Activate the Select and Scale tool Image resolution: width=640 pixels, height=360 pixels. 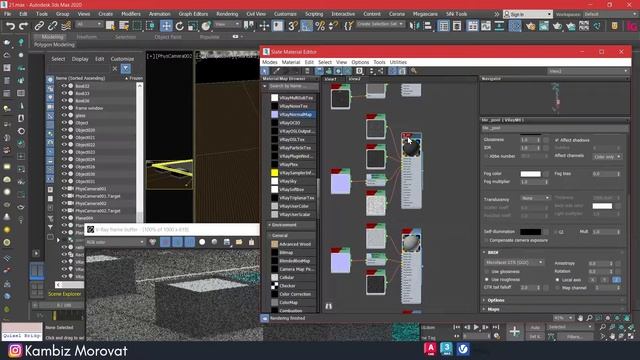[193, 26]
